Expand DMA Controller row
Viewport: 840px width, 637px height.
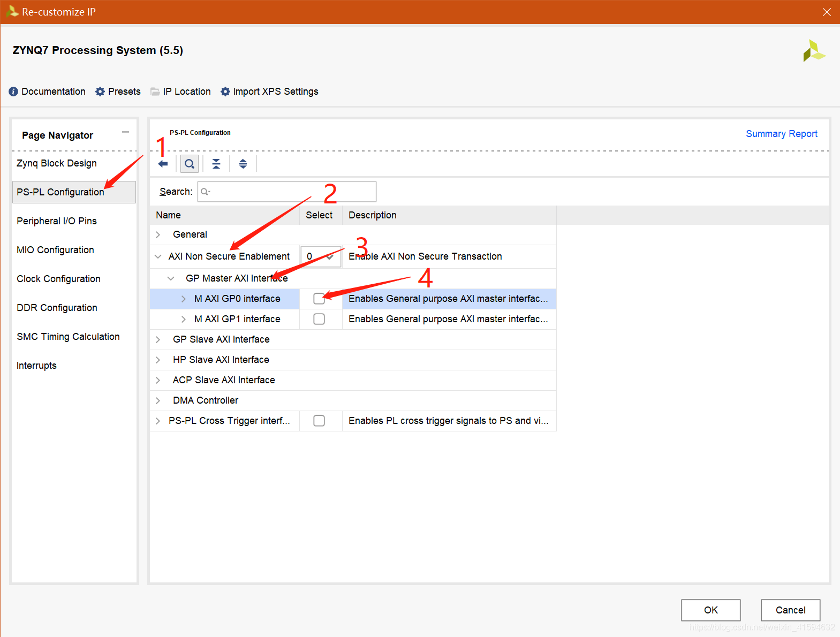click(x=158, y=400)
